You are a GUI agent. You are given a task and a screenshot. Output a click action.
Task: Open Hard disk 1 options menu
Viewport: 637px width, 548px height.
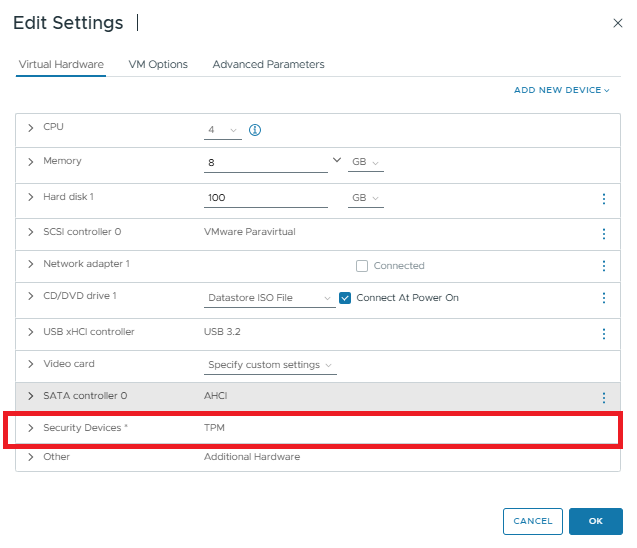pyautogui.click(x=603, y=199)
